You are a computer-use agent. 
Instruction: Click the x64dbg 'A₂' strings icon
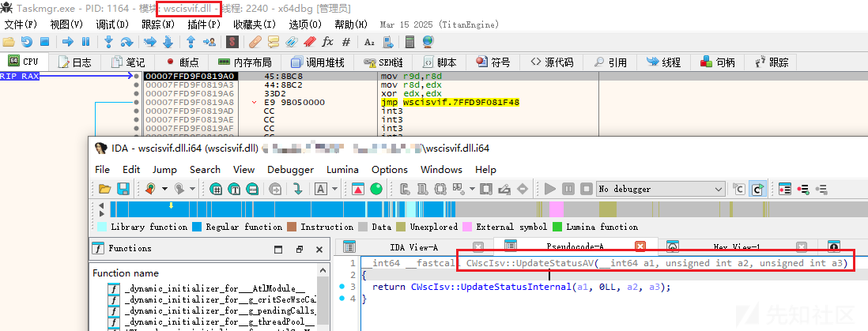point(369,42)
